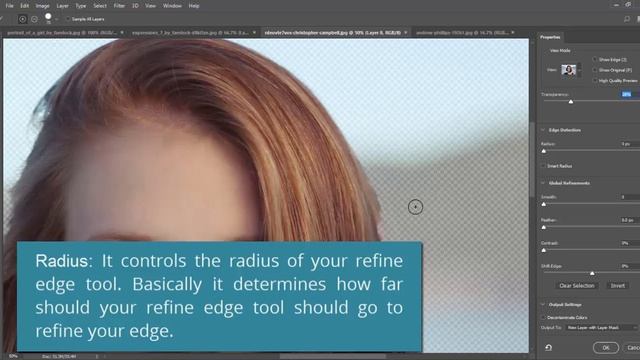Click the Feather value input field
Image resolution: width=640 pixels, height=360 pixels.
tap(629, 220)
